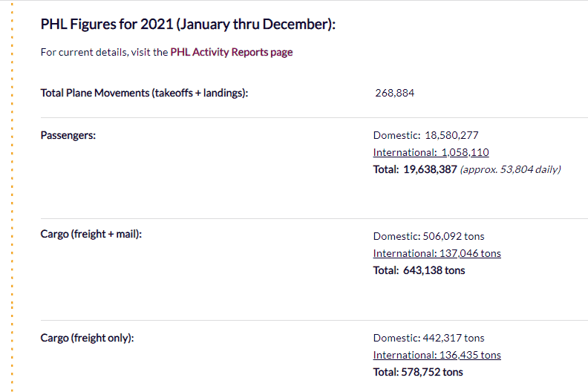Select the 268,884 plane movements value
The height and width of the screenshot is (392, 588).
point(395,94)
